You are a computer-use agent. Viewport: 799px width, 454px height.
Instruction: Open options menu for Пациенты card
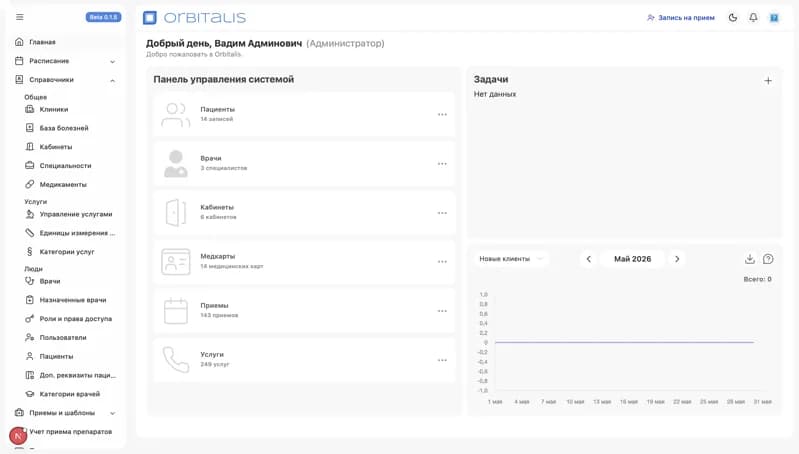click(442, 115)
